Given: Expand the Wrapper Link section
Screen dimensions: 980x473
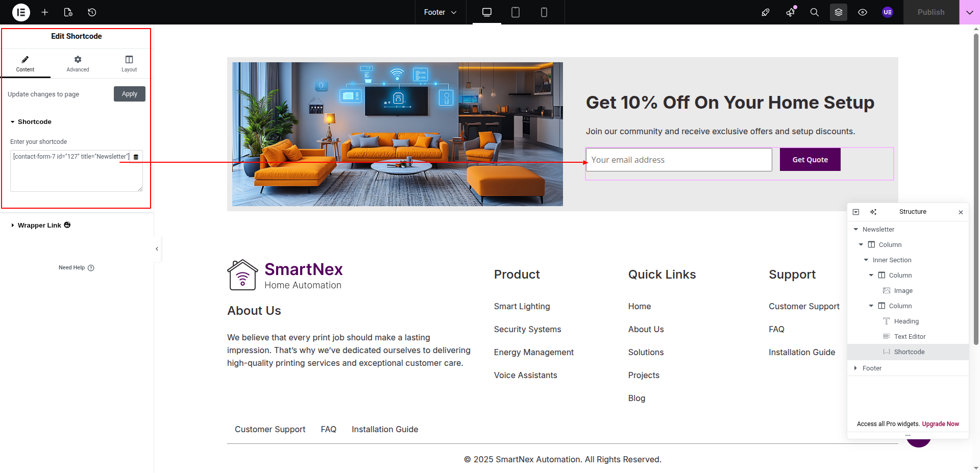Looking at the screenshot, I should (39, 226).
